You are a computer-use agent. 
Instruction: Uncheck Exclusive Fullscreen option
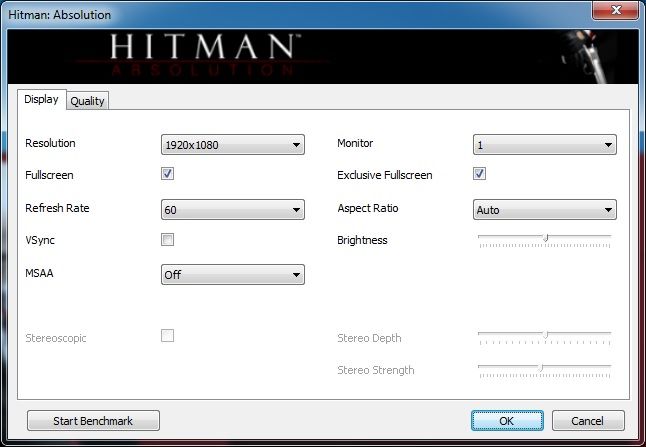tap(480, 174)
